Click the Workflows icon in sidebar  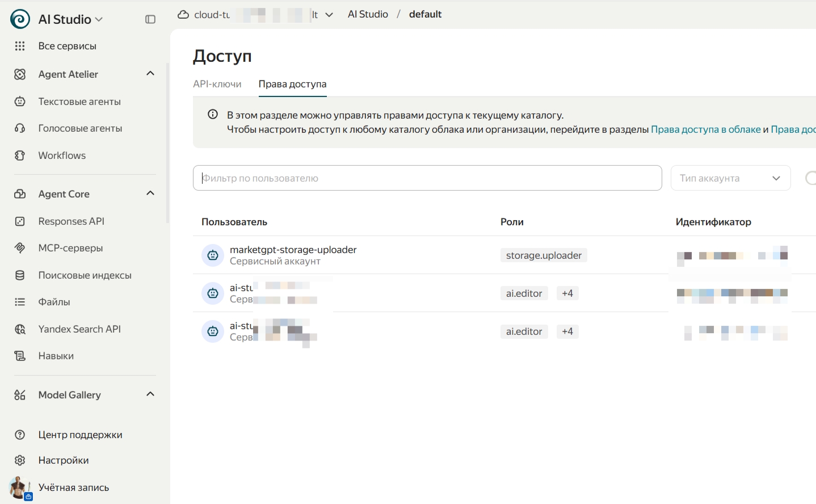coord(20,156)
